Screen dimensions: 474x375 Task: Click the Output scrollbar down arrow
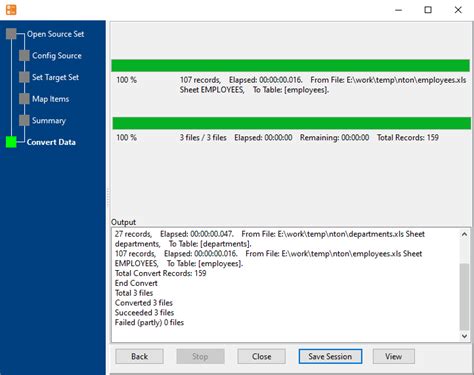click(464, 336)
